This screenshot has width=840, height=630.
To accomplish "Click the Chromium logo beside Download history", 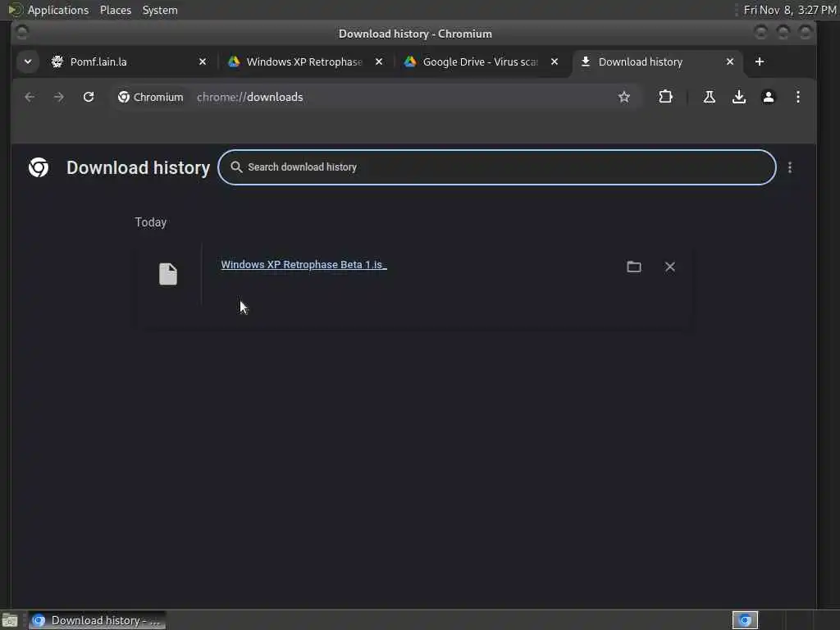I will pos(39,167).
